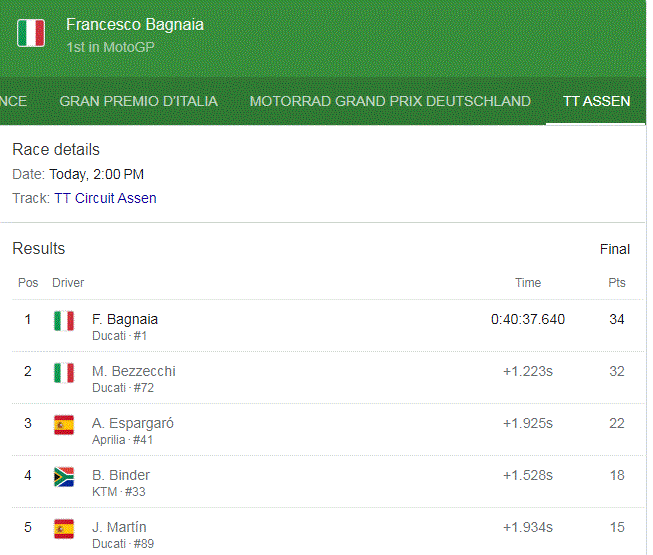Click the gap time +1.223s
653x555 pixels.
pyautogui.click(x=528, y=371)
